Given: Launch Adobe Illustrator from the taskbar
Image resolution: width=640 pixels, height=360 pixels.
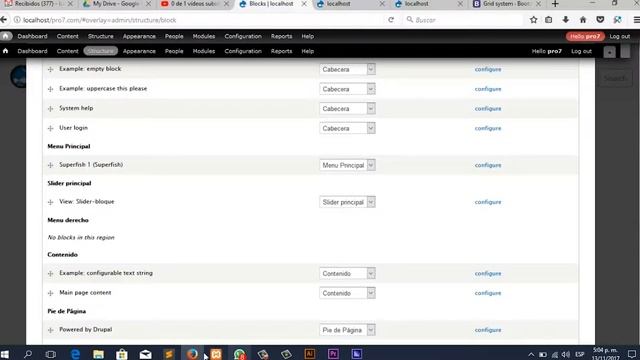Looking at the screenshot, I should pos(309,354).
